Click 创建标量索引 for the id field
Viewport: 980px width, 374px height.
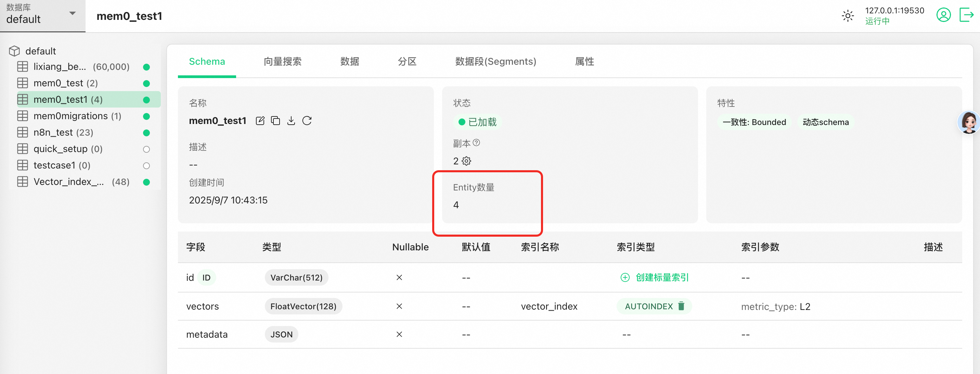tap(662, 277)
